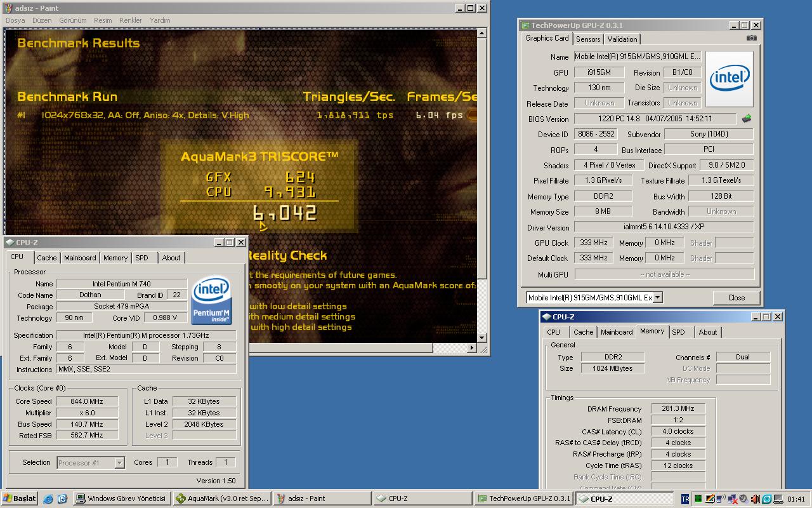Expand the Processor #1 selection dropdown
This screenshot has height=508, width=812.
point(119,463)
